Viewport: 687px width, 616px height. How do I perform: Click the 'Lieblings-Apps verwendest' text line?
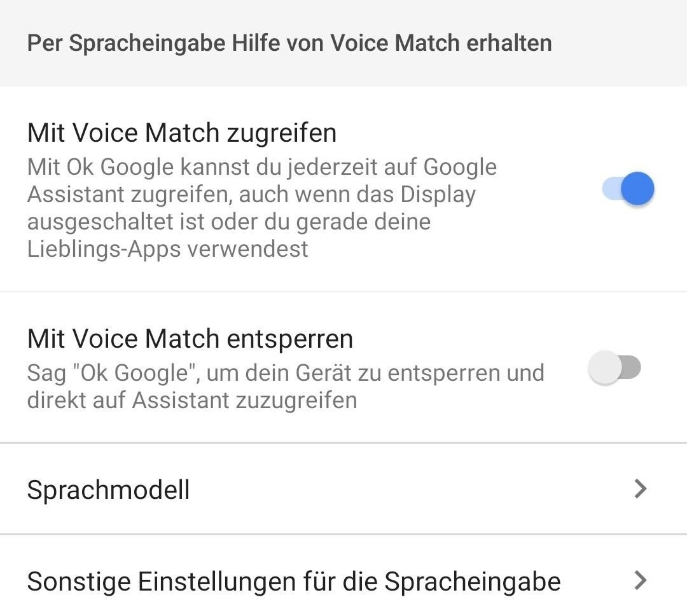point(168,249)
